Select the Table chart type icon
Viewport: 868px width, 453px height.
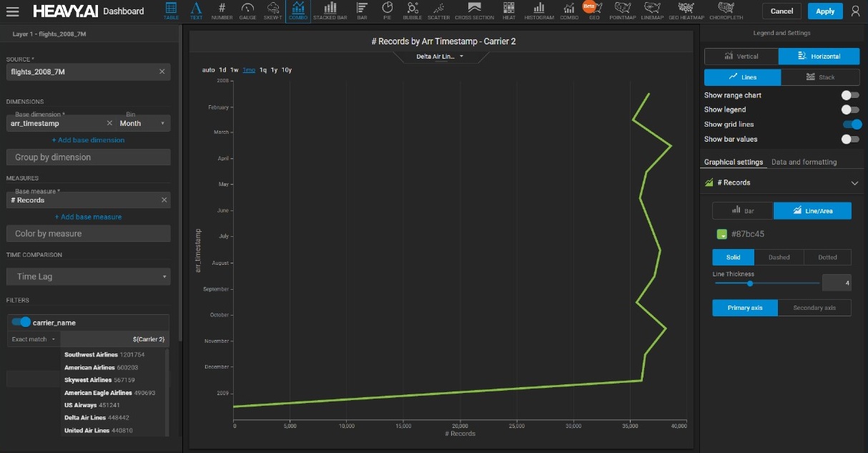click(x=171, y=11)
